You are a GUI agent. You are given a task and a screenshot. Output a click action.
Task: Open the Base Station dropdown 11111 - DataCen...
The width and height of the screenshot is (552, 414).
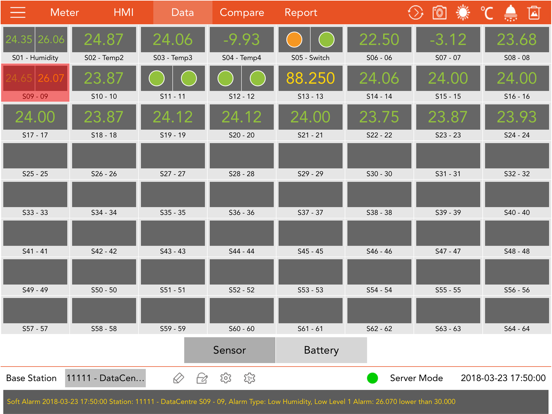coord(105,378)
